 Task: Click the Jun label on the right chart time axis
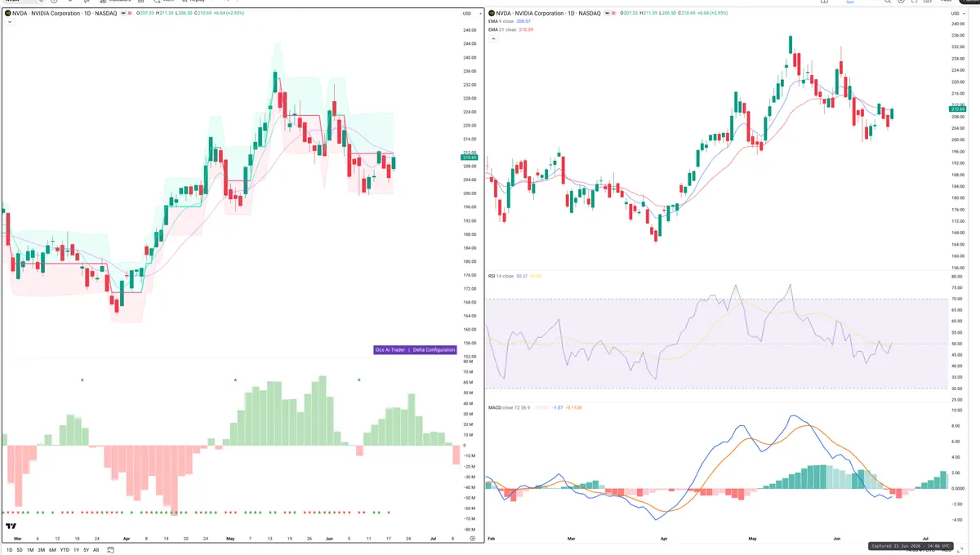point(835,539)
